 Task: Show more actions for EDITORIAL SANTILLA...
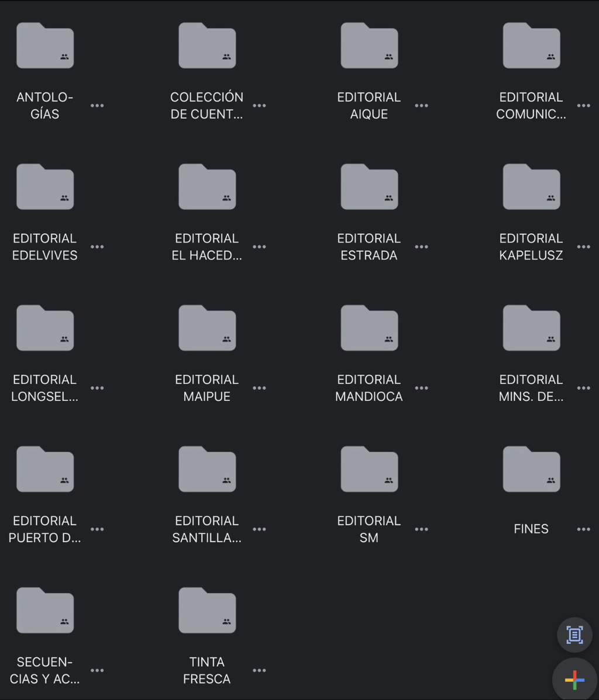coord(259,529)
